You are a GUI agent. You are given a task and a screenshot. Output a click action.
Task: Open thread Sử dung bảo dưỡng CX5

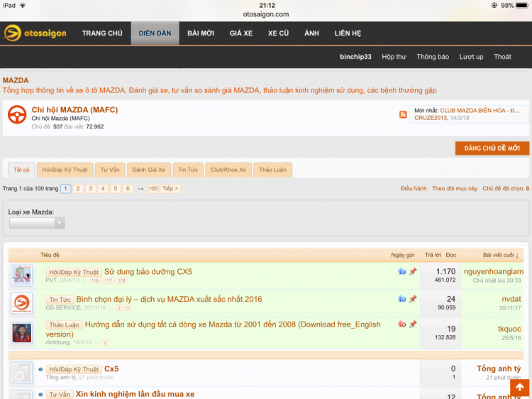coord(148,272)
